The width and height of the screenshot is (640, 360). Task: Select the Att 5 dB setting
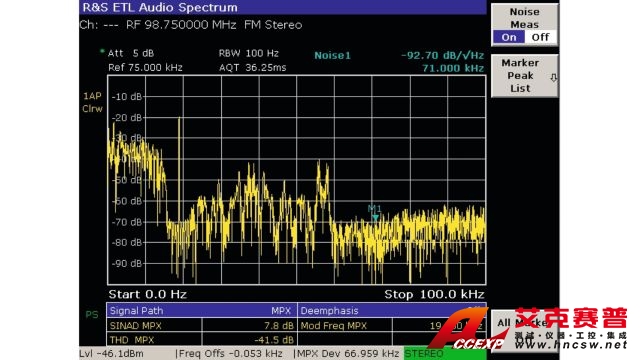(131, 53)
